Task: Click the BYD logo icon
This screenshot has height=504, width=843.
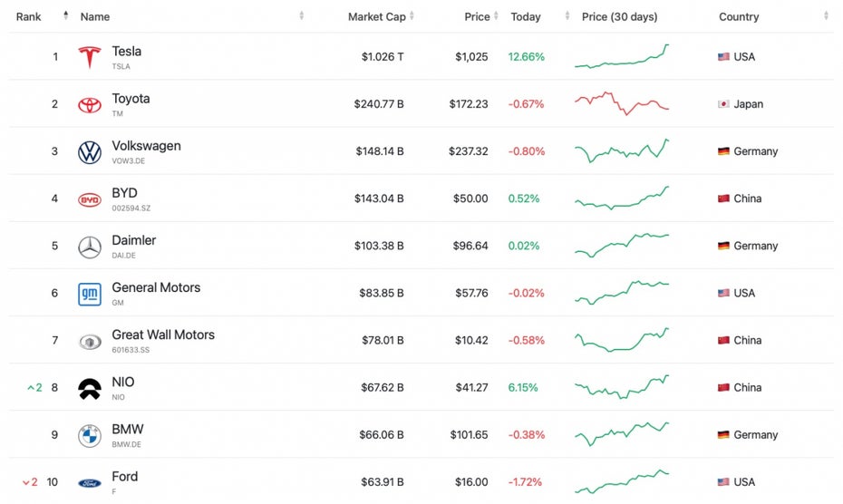Action: click(x=89, y=200)
